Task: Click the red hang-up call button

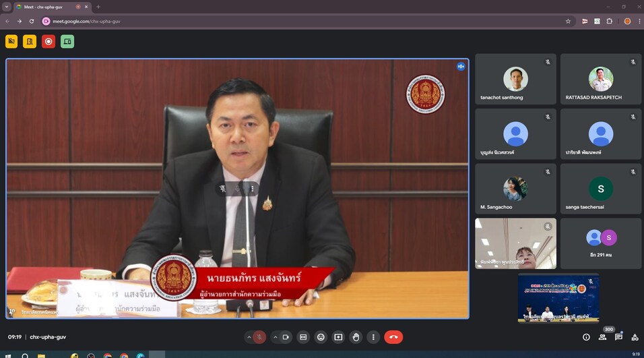Action: pos(394,337)
